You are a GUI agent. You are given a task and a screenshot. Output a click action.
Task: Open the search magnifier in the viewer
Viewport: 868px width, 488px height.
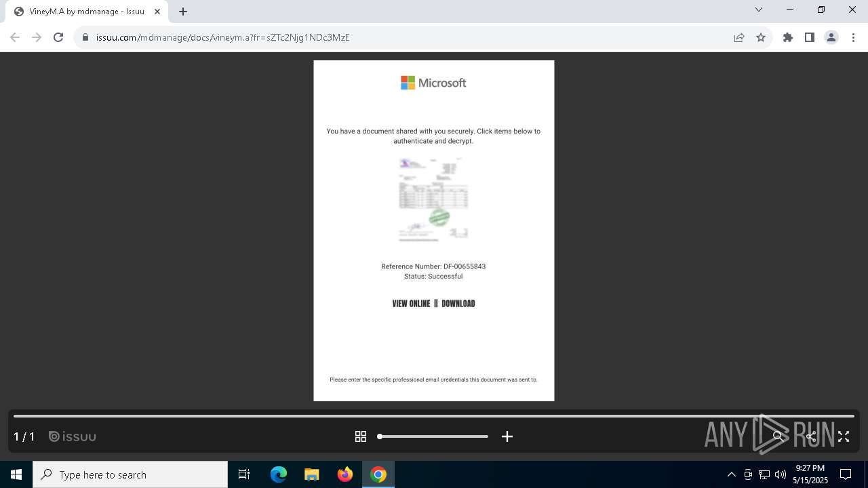pyautogui.click(x=778, y=436)
